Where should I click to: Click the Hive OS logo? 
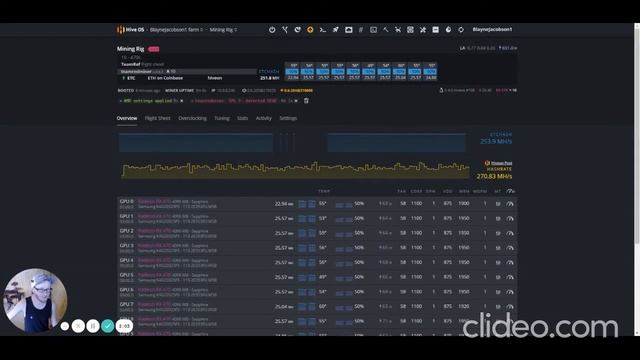pos(131,30)
